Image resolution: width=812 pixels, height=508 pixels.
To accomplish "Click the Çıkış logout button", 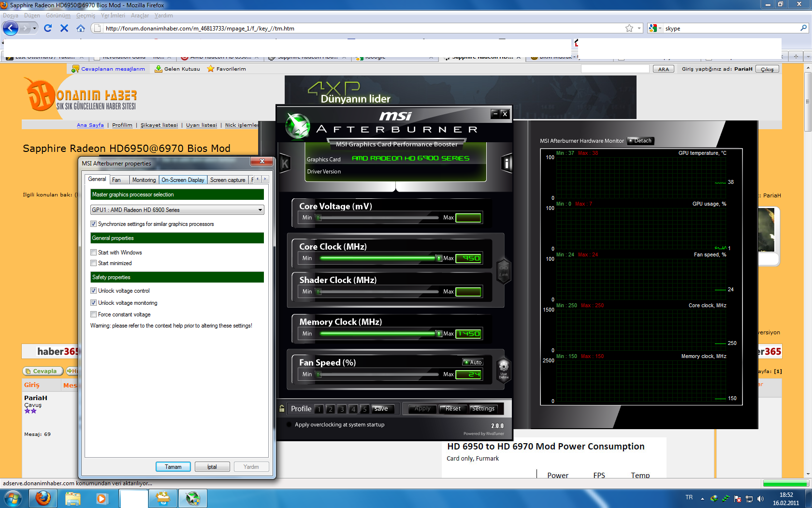I will coord(767,69).
